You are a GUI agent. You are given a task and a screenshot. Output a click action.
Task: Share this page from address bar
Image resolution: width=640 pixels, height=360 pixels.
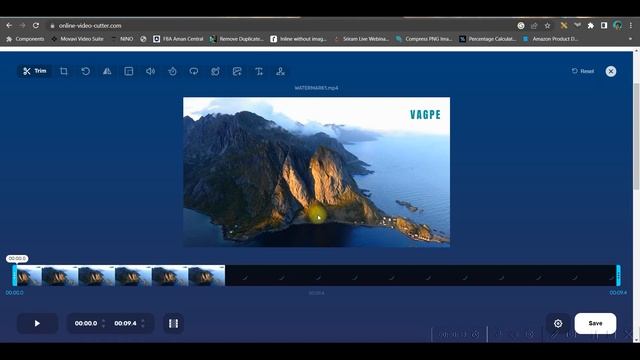coord(534,26)
